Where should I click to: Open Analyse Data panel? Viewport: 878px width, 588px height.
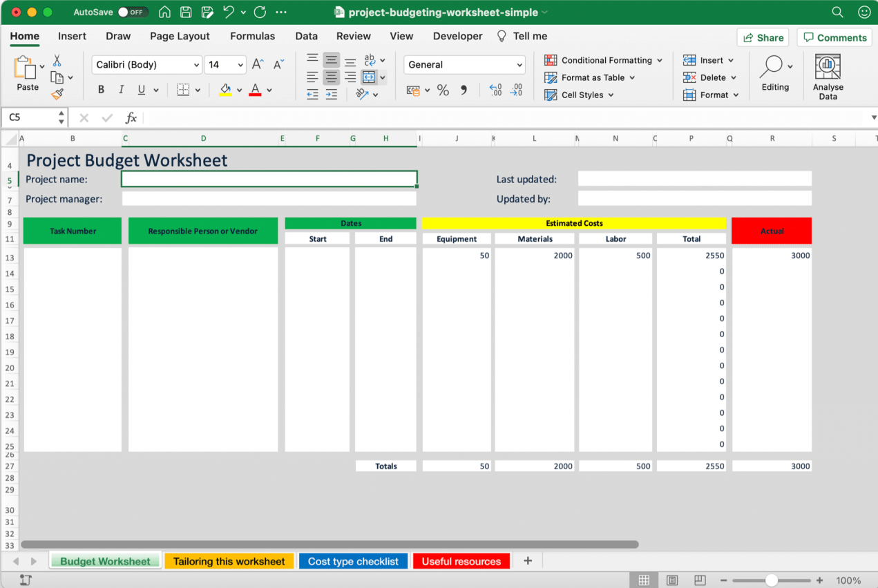click(x=828, y=77)
